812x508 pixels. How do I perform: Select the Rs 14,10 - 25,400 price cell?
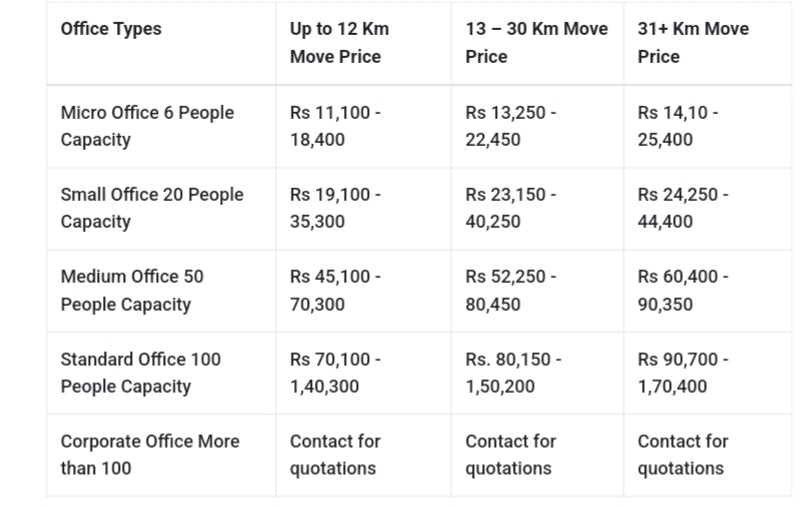click(x=678, y=126)
